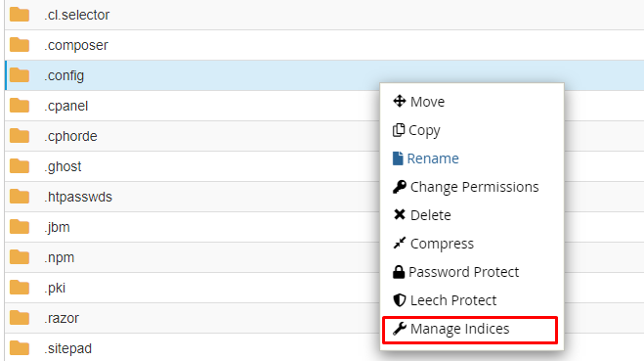The height and width of the screenshot is (361, 644).
Task: Choose Move from the context menu
Action: coord(427,102)
